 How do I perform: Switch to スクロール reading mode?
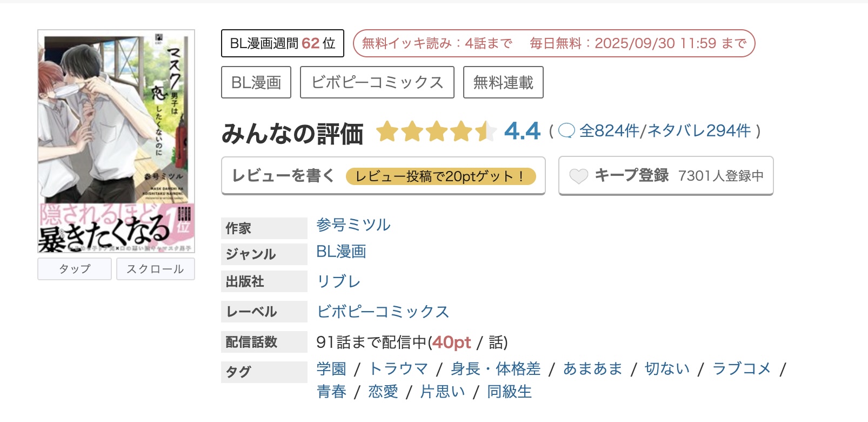pyautogui.click(x=156, y=268)
